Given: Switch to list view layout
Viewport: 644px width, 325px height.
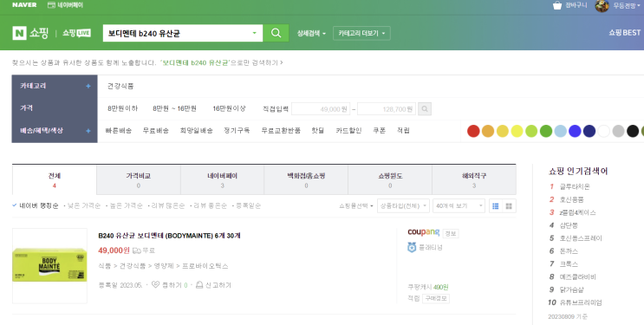Looking at the screenshot, I should click(x=495, y=206).
